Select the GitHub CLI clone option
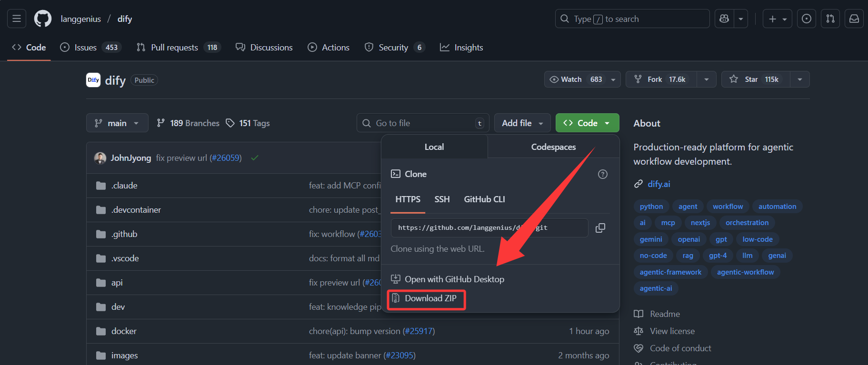 pyautogui.click(x=484, y=199)
